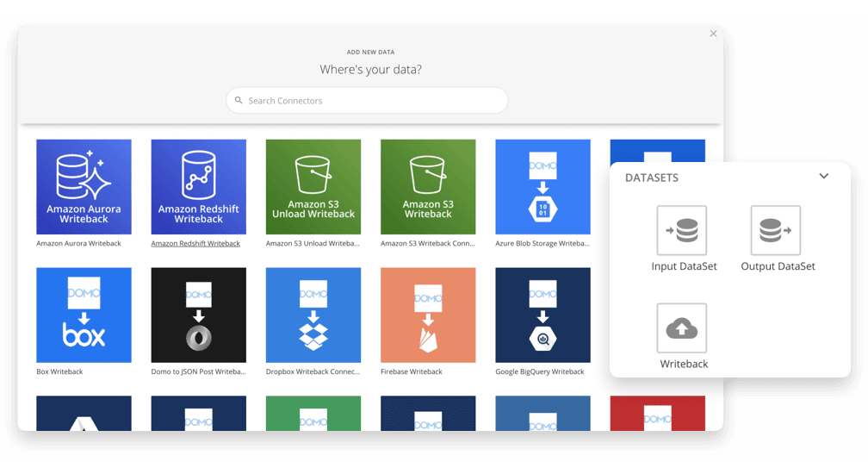Click the Domo to JSON Post Writeba... caption
Viewport: 868px width, 474px height.
click(x=198, y=372)
